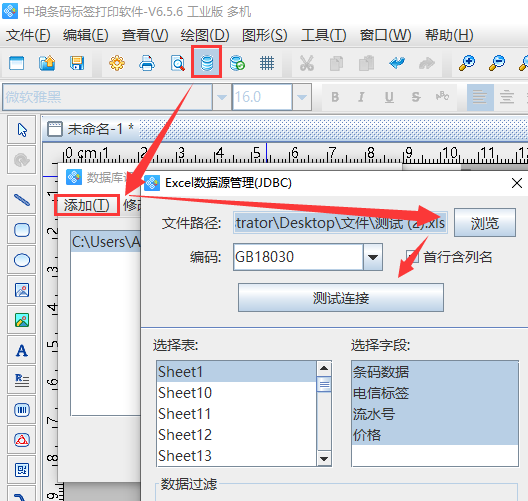Toggle bold text formatting
The width and height of the screenshot is (528, 501).
tap(335, 97)
